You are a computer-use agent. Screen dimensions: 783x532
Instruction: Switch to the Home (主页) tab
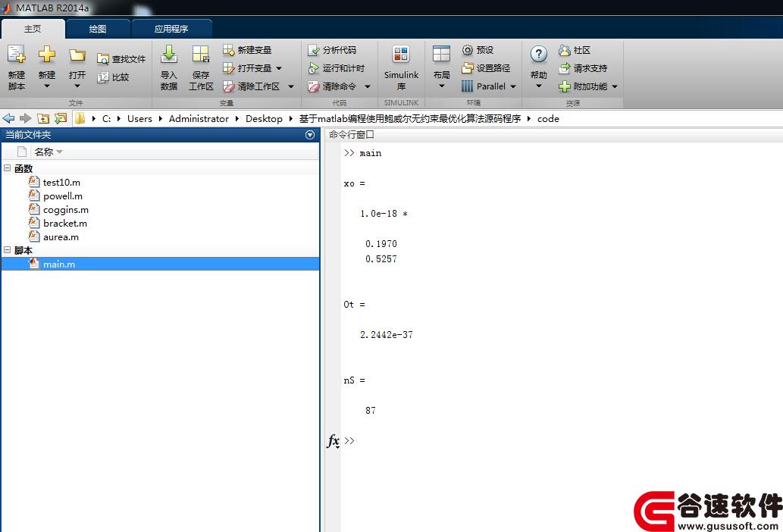33,29
